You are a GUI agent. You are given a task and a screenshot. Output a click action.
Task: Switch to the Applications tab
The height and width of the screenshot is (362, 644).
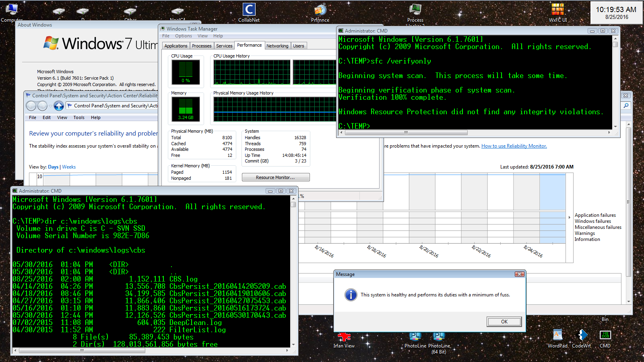(x=176, y=46)
